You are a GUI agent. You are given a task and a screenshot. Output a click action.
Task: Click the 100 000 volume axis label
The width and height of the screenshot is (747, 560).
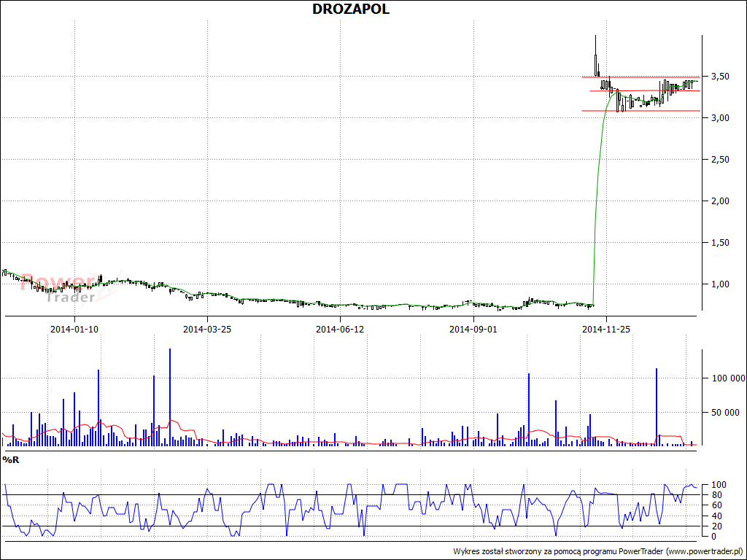(x=729, y=378)
